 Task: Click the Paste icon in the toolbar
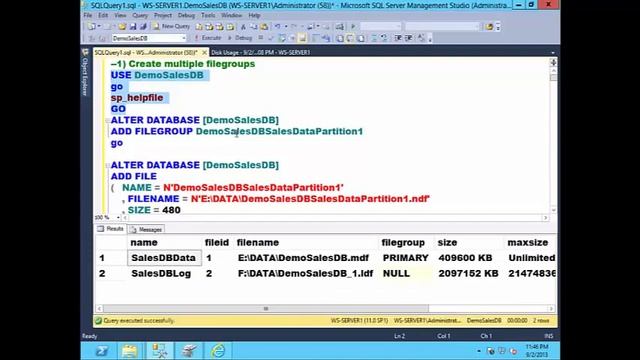tap(264, 27)
